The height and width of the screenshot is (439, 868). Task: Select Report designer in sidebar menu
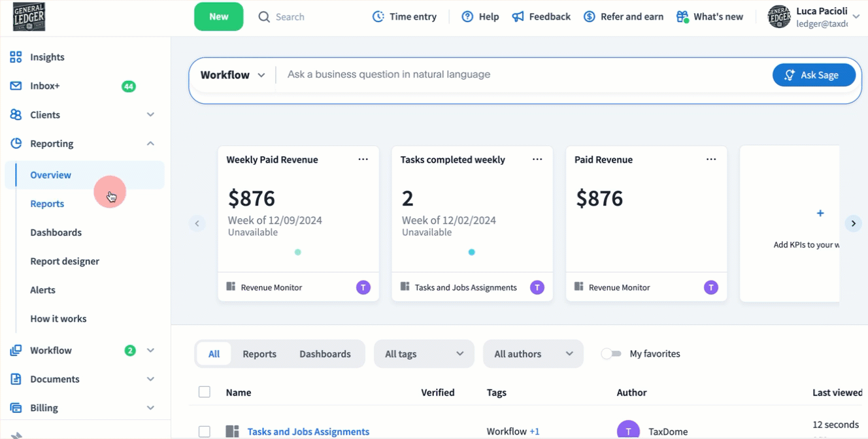coord(65,261)
